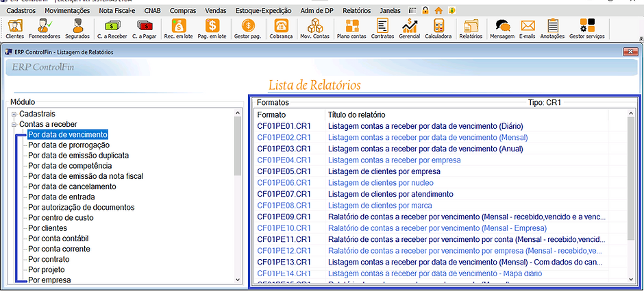Select Por conta contábil
The image size is (644, 305).
(58, 239)
